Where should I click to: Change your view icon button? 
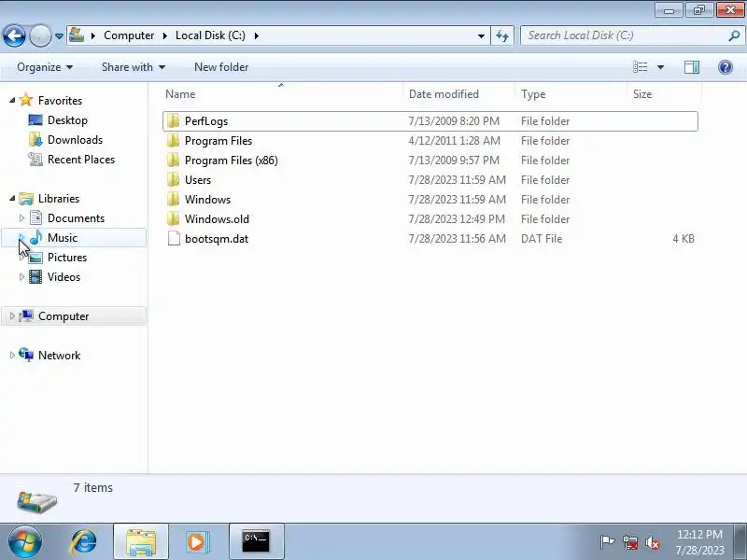point(640,67)
